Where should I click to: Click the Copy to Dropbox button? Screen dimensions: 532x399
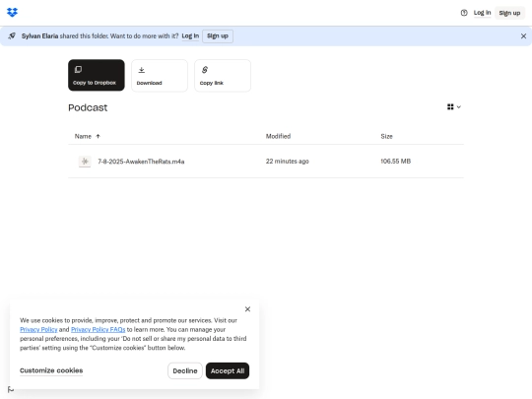click(97, 75)
